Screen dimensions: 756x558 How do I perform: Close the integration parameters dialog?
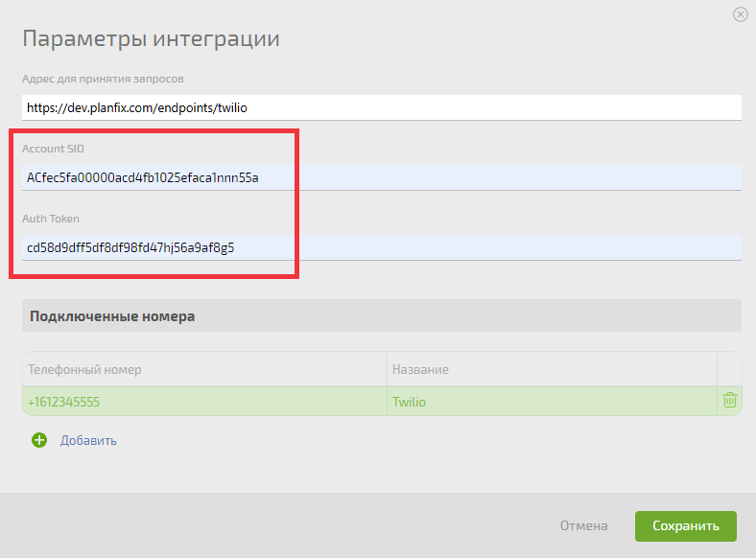[x=740, y=14]
